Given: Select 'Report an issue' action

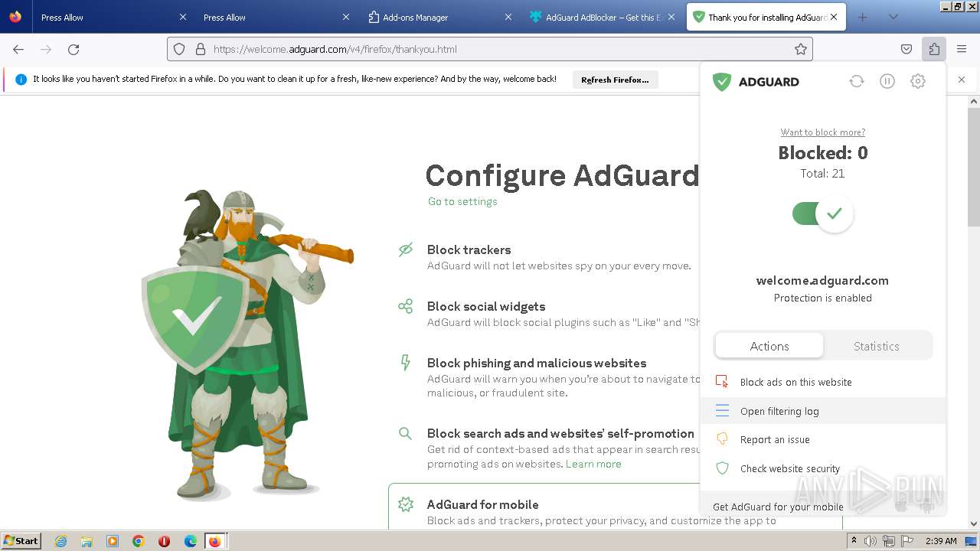Looking at the screenshot, I should (x=823, y=439).
